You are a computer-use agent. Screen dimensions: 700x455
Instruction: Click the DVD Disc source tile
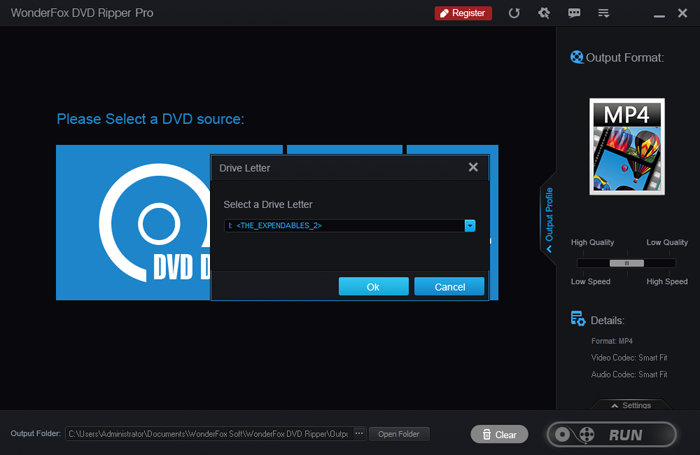click(x=133, y=222)
